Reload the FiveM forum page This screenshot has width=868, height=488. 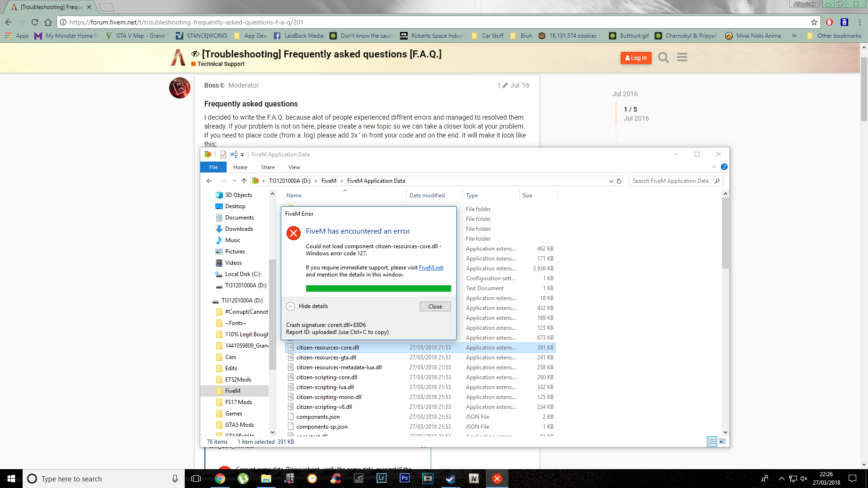point(35,22)
